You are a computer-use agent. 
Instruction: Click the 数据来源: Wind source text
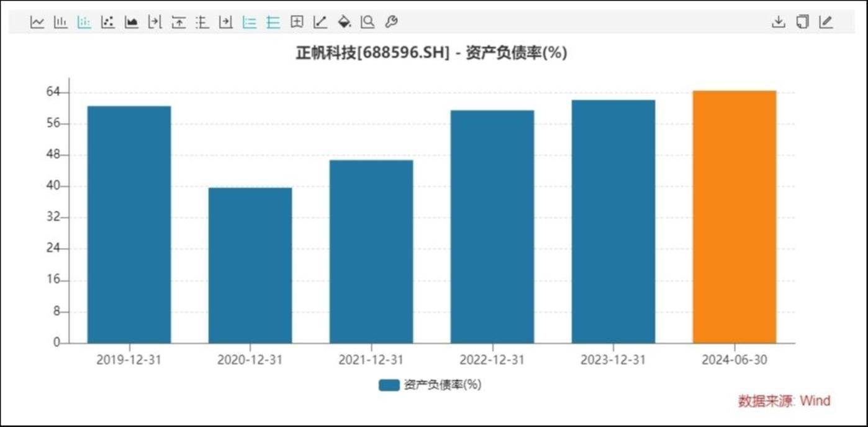point(784,401)
